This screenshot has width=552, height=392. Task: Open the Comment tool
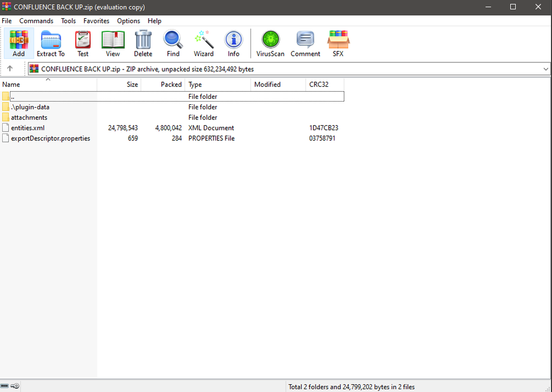point(305,43)
